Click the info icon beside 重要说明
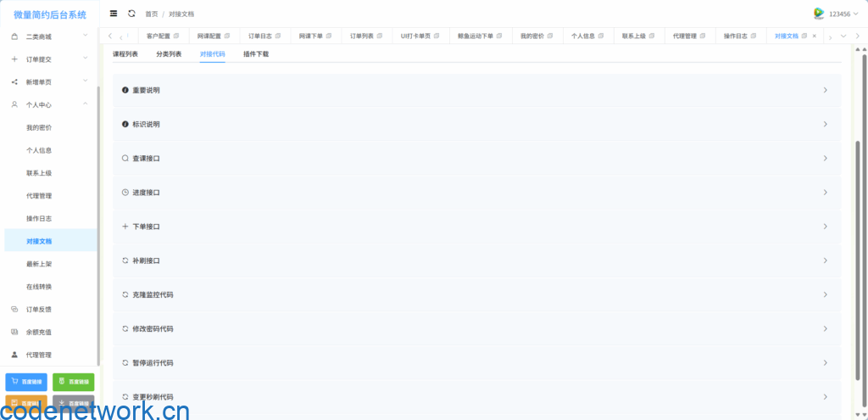Viewport: 868px width, 420px height. click(x=125, y=90)
